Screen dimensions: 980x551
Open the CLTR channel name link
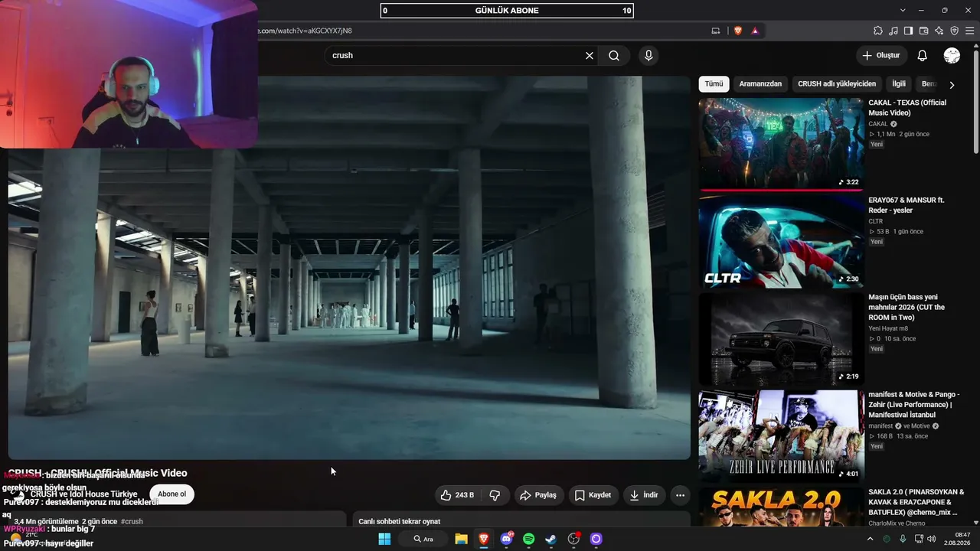(x=875, y=221)
